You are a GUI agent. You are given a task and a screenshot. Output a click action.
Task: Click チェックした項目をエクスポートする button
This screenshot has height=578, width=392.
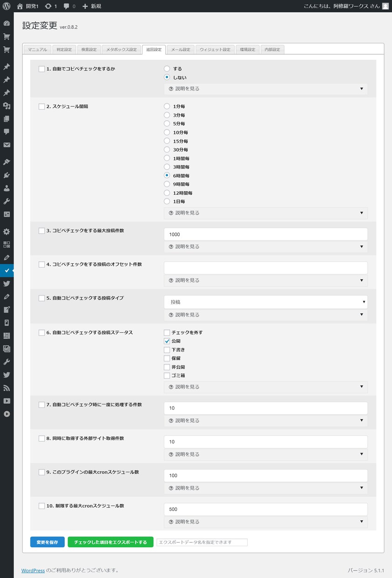(110, 542)
